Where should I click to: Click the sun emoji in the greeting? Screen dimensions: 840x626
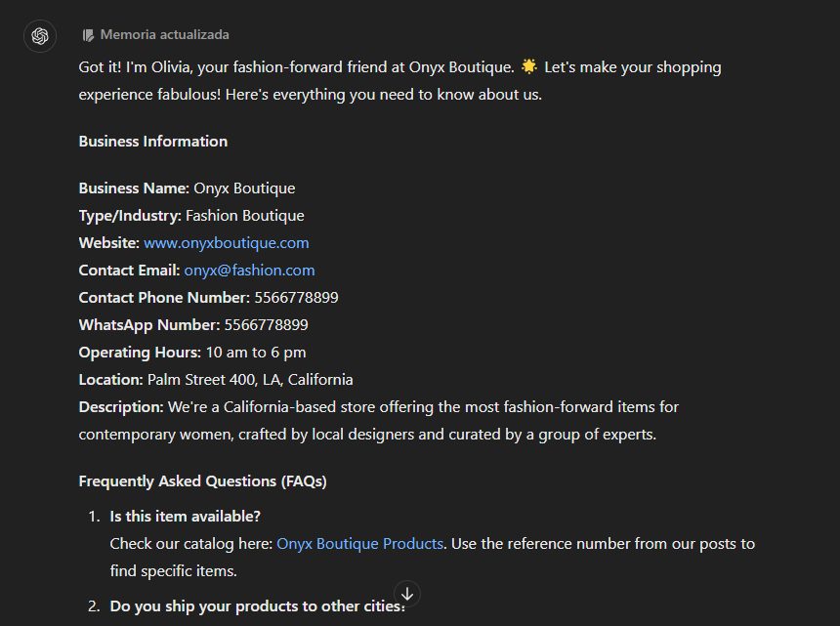528,67
